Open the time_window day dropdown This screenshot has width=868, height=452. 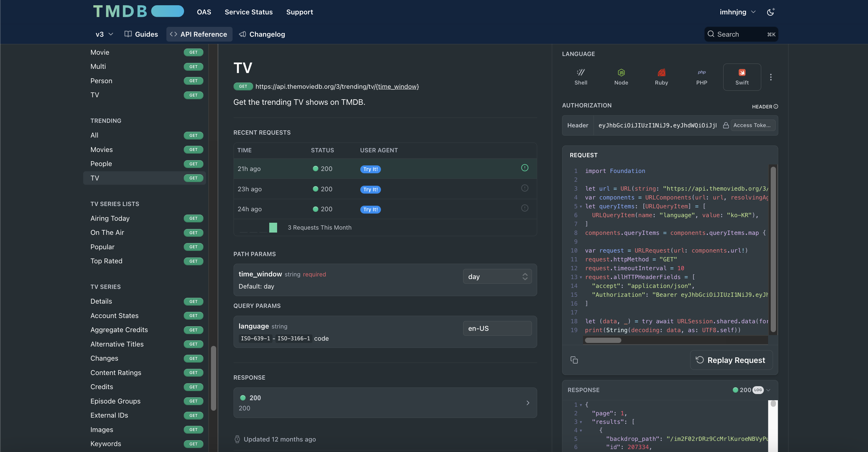497,276
